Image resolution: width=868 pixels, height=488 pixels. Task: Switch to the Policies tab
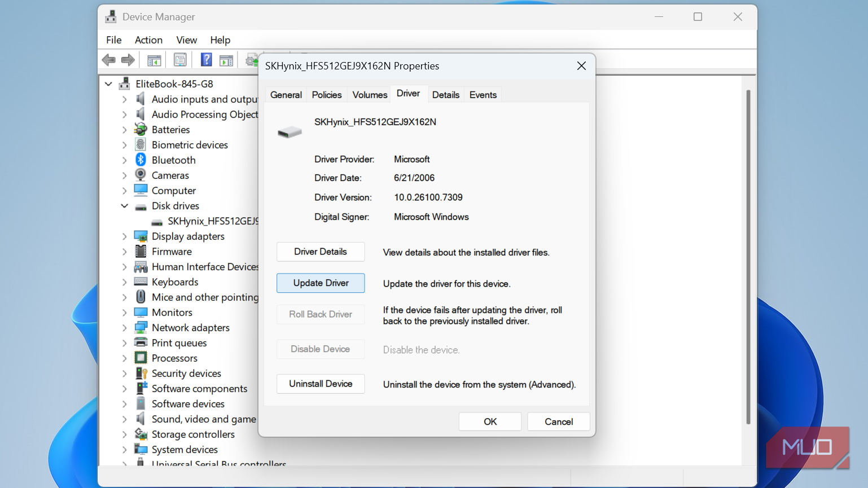coord(327,95)
